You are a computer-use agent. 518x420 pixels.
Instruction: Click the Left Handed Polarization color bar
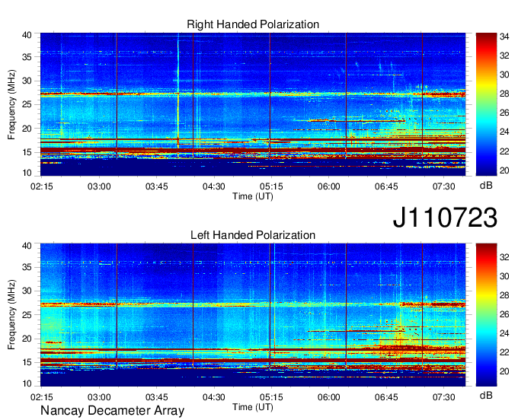click(x=486, y=315)
